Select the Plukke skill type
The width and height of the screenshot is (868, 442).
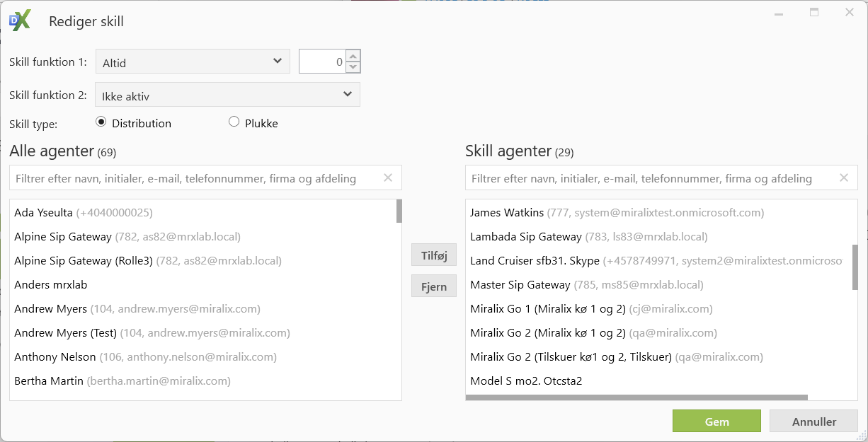[234, 122]
